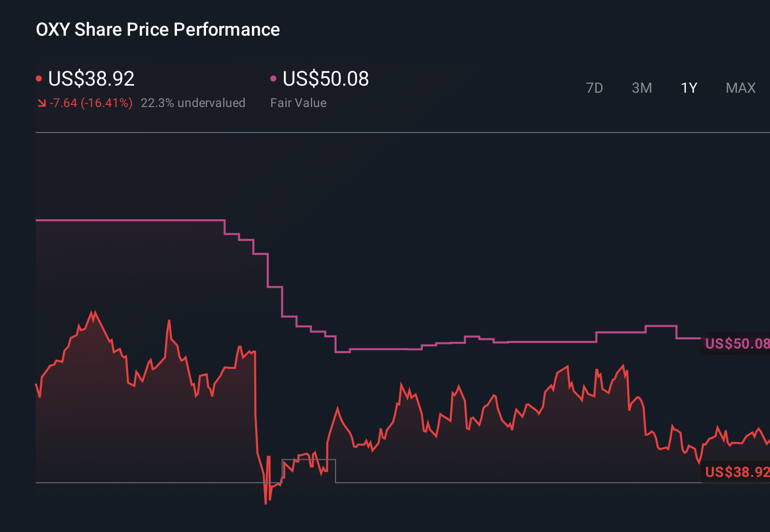Click the pink US$50.08 chart end label
The height and width of the screenshot is (532, 770).
(x=736, y=343)
